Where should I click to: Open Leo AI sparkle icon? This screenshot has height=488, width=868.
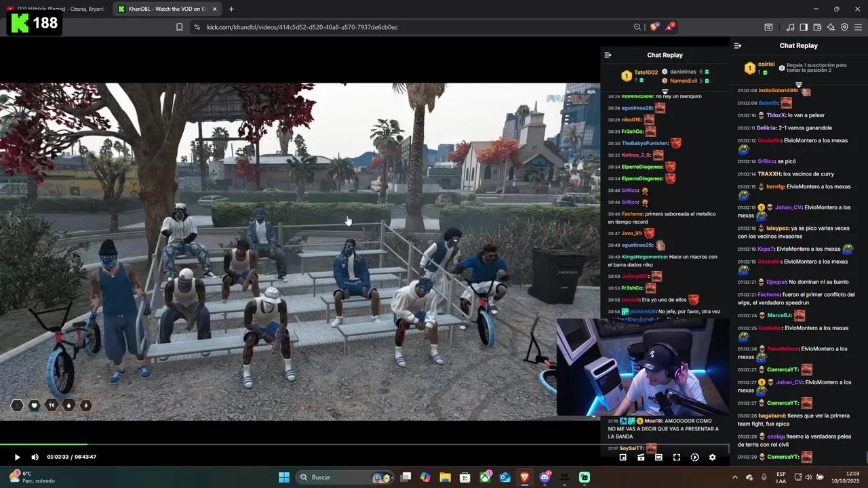tap(831, 27)
